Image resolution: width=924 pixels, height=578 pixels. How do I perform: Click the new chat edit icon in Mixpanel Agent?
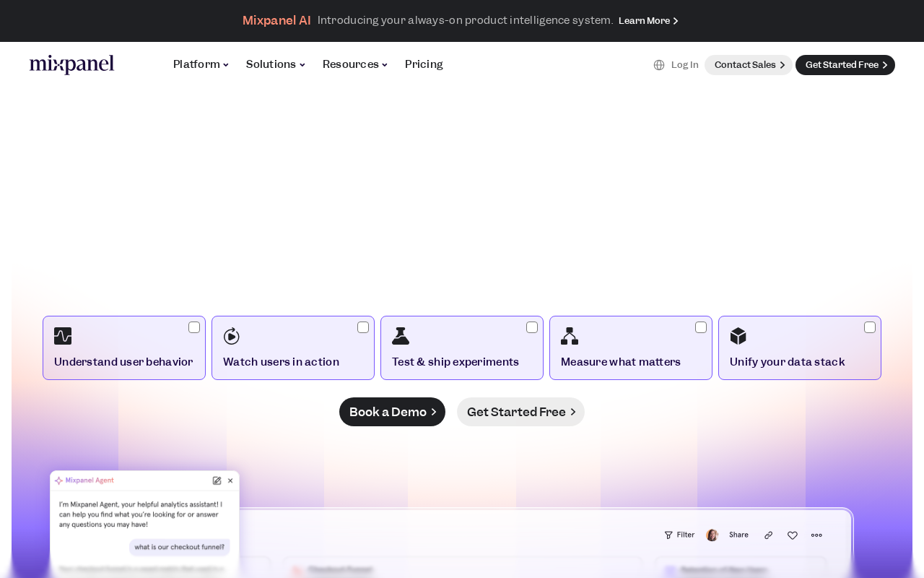(x=217, y=480)
